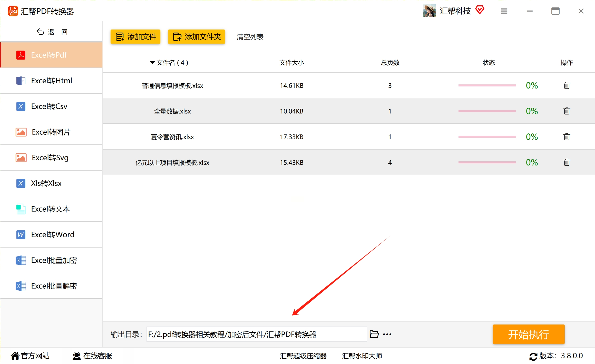This screenshot has height=364, width=595.
Task: Click the 添加文件夹 button
Action: [197, 37]
